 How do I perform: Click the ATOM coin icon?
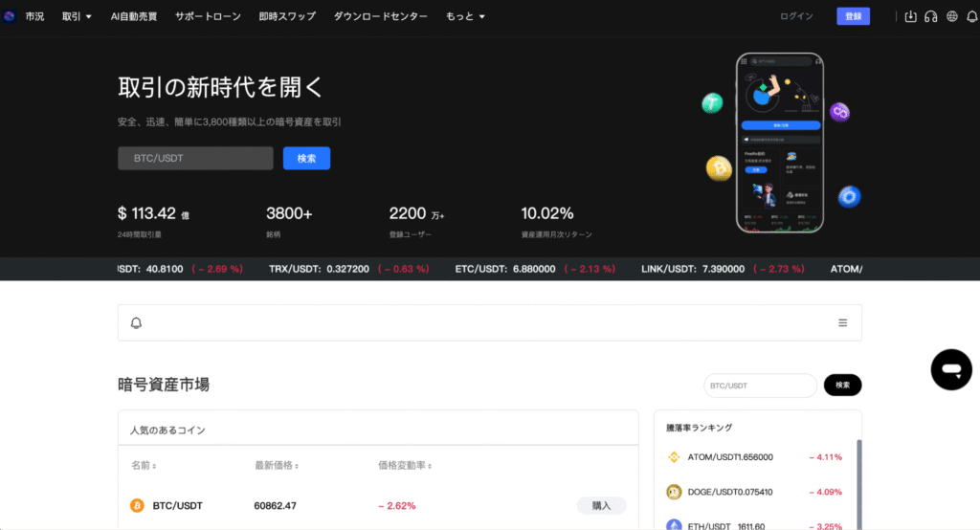tap(674, 457)
